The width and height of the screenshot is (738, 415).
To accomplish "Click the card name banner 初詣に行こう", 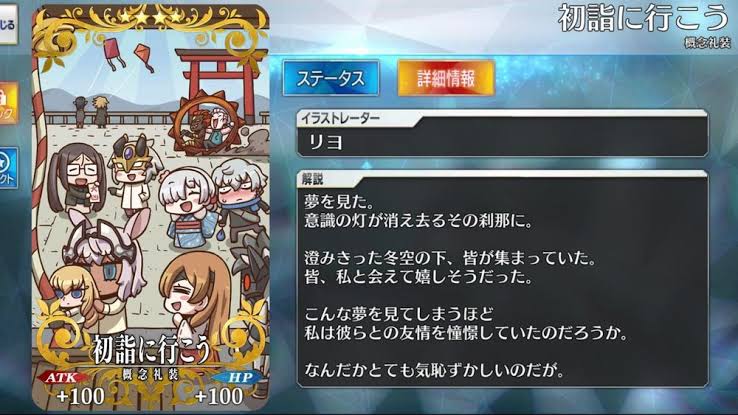I will pyautogui.click(x=152, y=350).
